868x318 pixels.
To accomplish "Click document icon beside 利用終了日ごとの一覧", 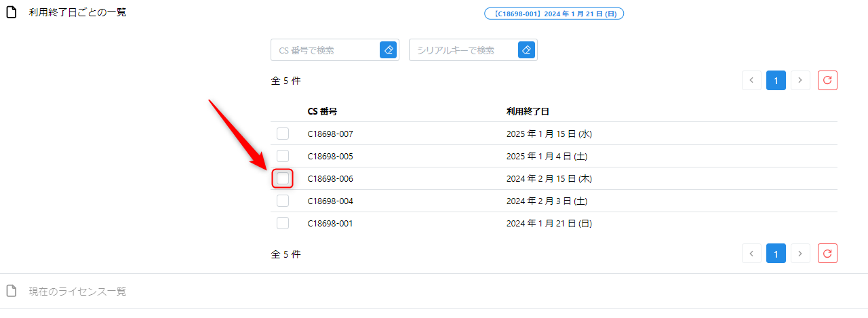I will (x=11, y=12).
